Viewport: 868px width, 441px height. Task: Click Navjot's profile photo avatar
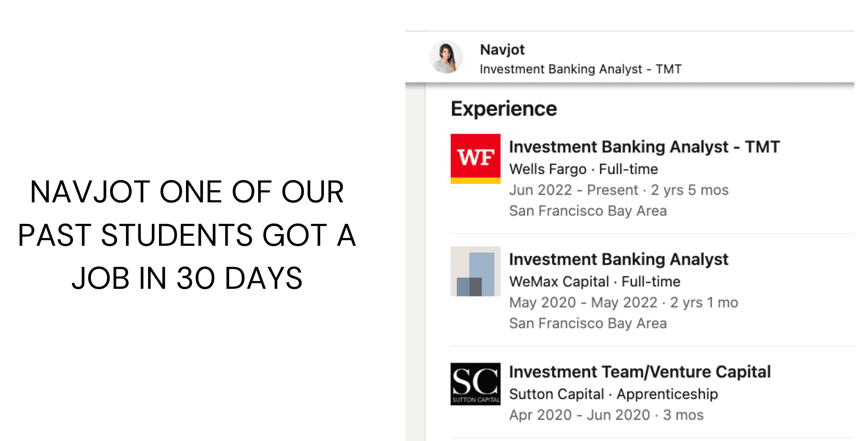pos(446,57)
